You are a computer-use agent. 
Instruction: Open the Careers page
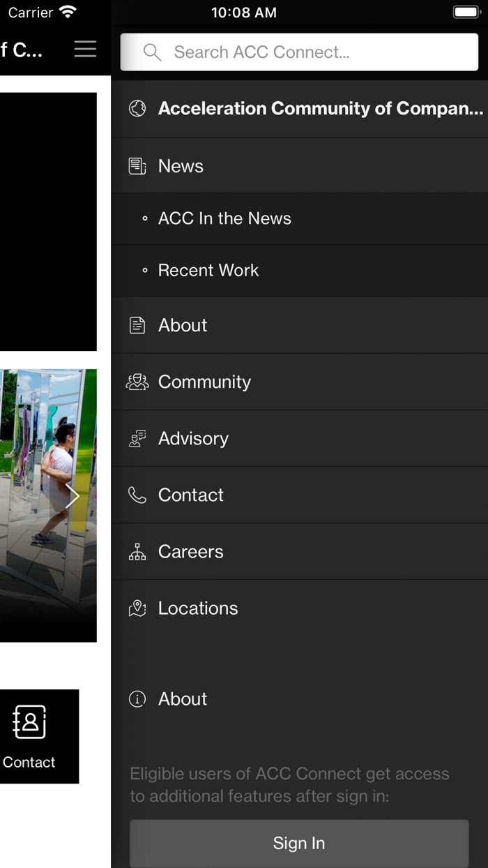190,551
